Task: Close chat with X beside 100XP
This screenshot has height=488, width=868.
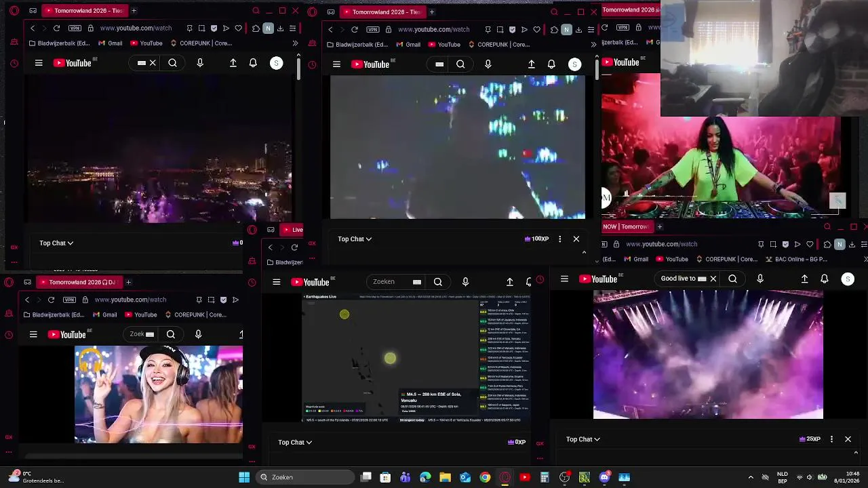Action: click(x=576, y=239)
